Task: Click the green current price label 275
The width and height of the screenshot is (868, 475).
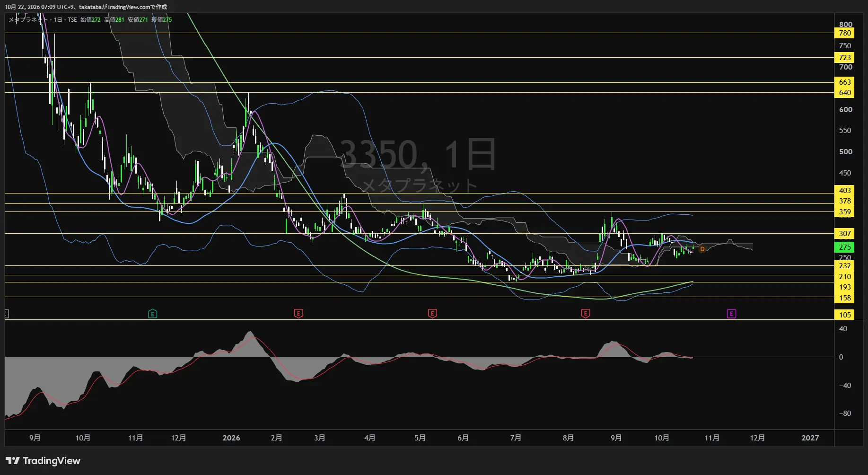Action: [844, 247]
